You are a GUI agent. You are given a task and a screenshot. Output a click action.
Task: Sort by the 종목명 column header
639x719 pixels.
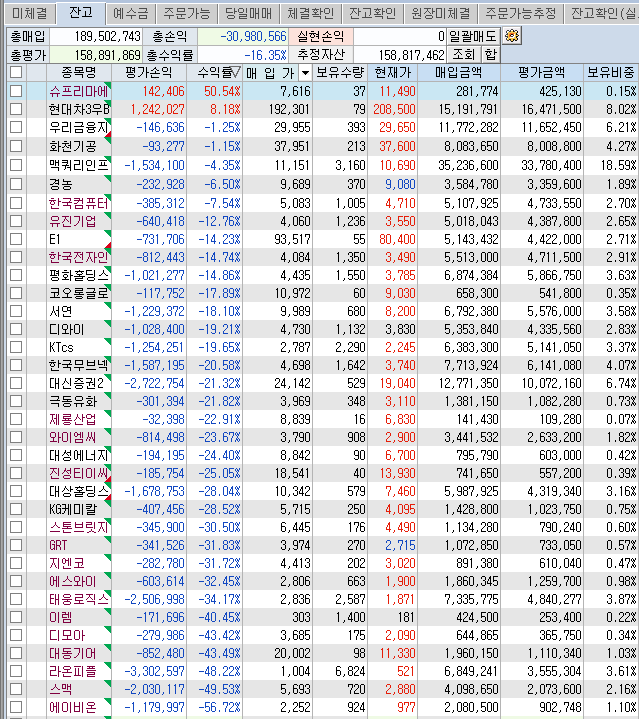[78, 73]
